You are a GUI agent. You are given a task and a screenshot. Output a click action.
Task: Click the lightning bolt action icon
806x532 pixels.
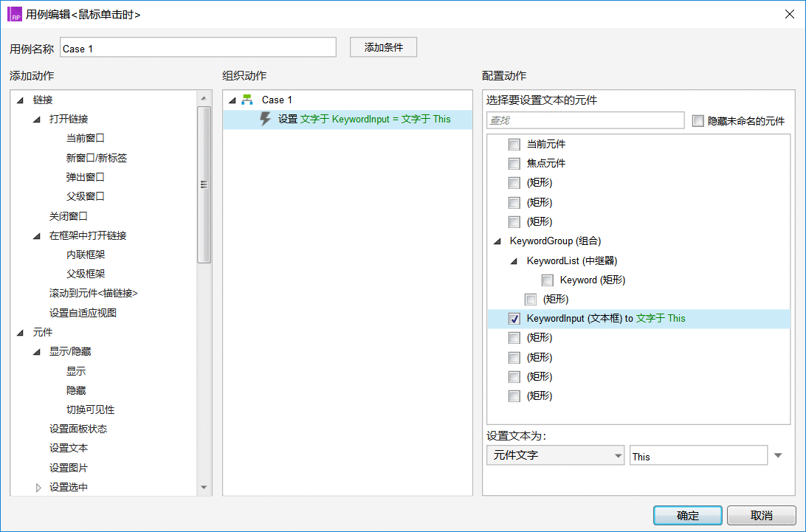click(x=265, y=119)
